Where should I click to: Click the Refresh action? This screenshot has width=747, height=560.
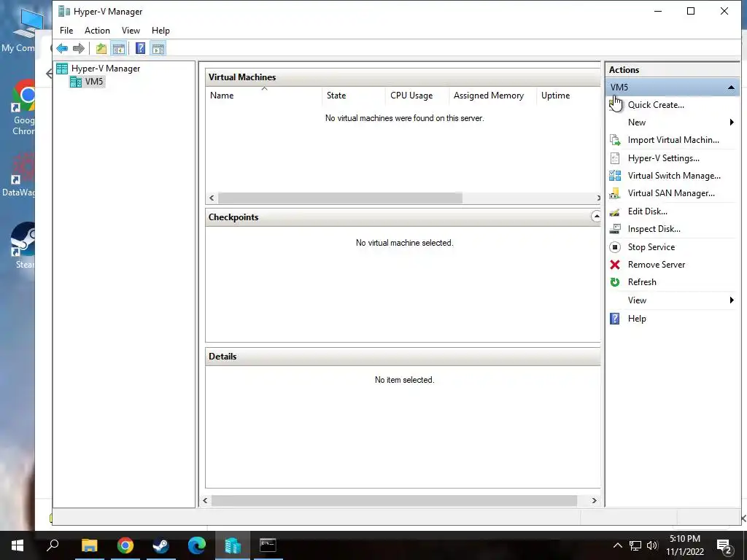pyautogui.click(x=642, y=282)
